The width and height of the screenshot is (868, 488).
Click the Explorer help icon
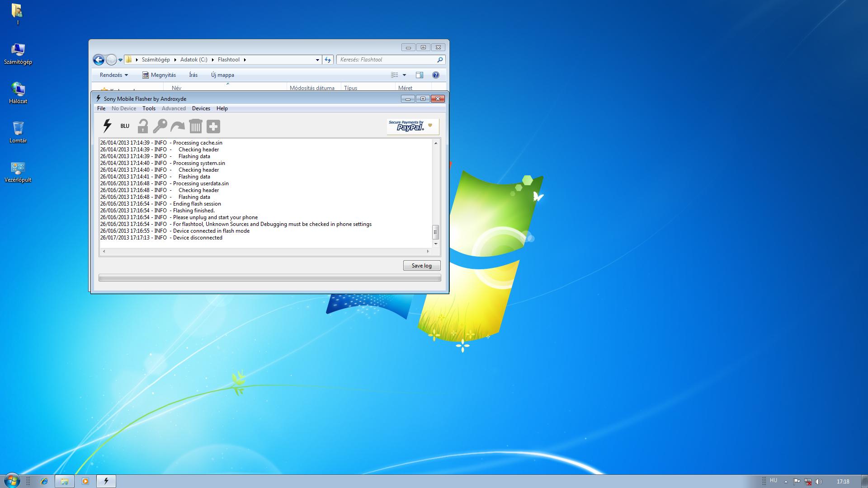point(436,75)
